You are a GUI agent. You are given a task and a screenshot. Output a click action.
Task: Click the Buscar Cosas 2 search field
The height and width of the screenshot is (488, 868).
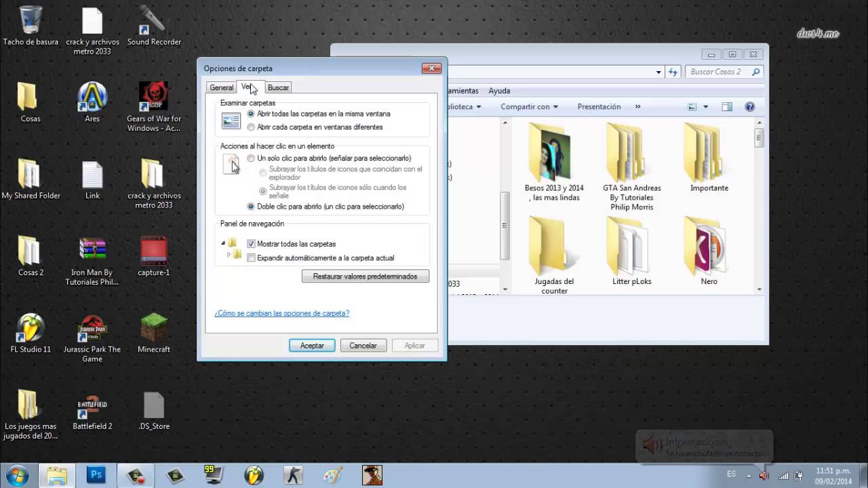point(724,71)
